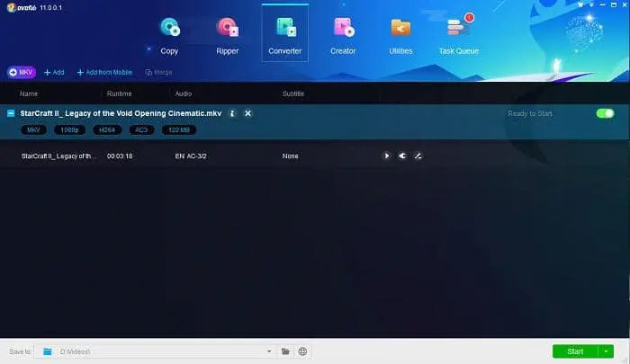Viewport: 630px width, 364px height.
Task: Toggle off the Ready to Start switch
Action: [x=605, y=113]
